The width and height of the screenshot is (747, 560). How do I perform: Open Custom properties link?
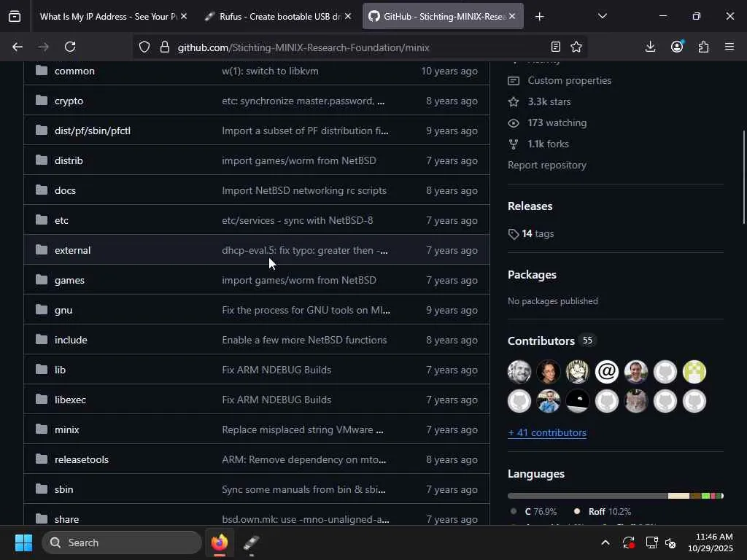click(x=569, y=80)
